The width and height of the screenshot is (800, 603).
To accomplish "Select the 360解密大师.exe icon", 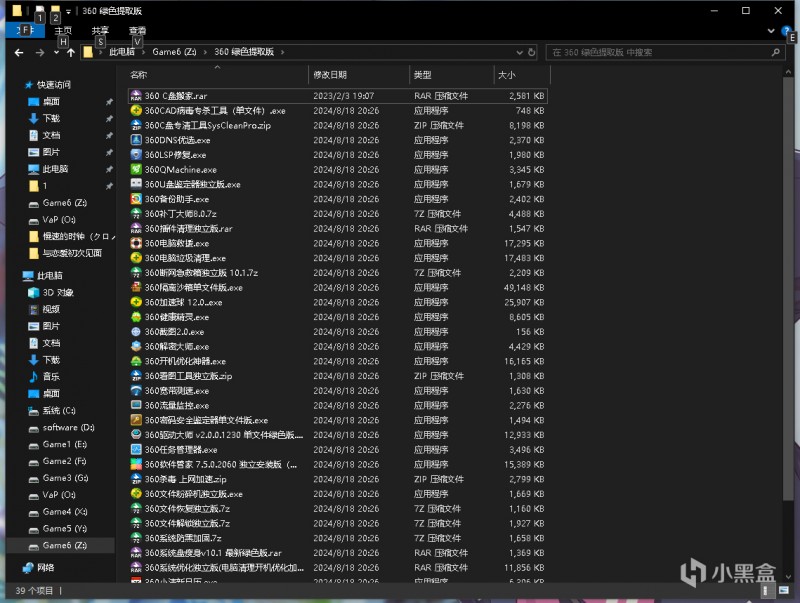I will click(136, 346).
